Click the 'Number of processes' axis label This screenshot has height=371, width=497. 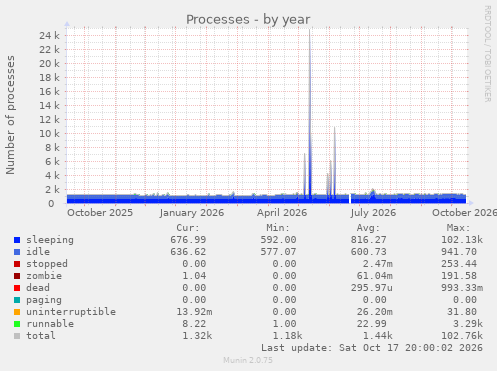[10, 115]
